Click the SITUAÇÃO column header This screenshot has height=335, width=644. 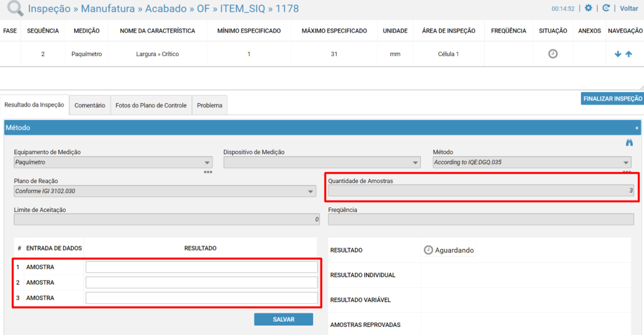[553, 31]
